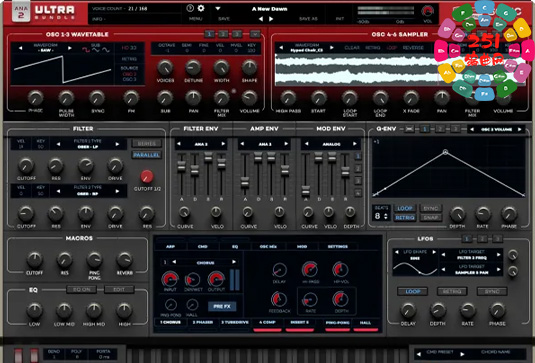Click the HIGH PASS knob in sampler

(288, 98)
